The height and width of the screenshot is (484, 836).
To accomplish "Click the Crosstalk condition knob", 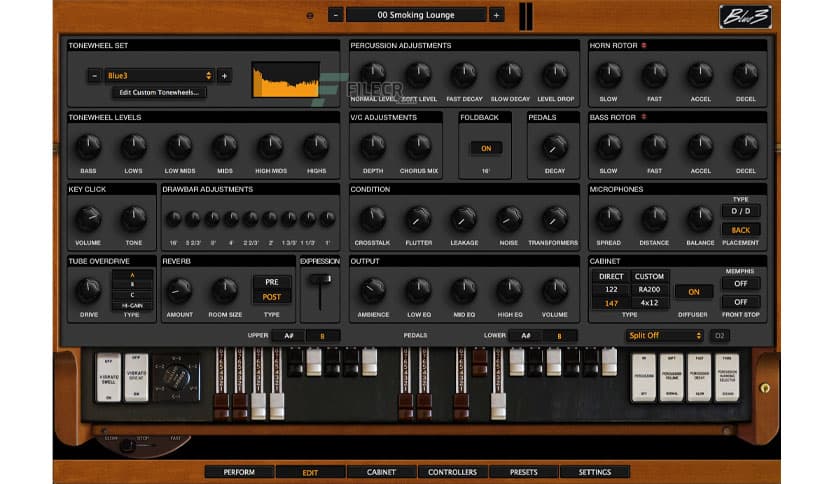I will click(373, 219).
